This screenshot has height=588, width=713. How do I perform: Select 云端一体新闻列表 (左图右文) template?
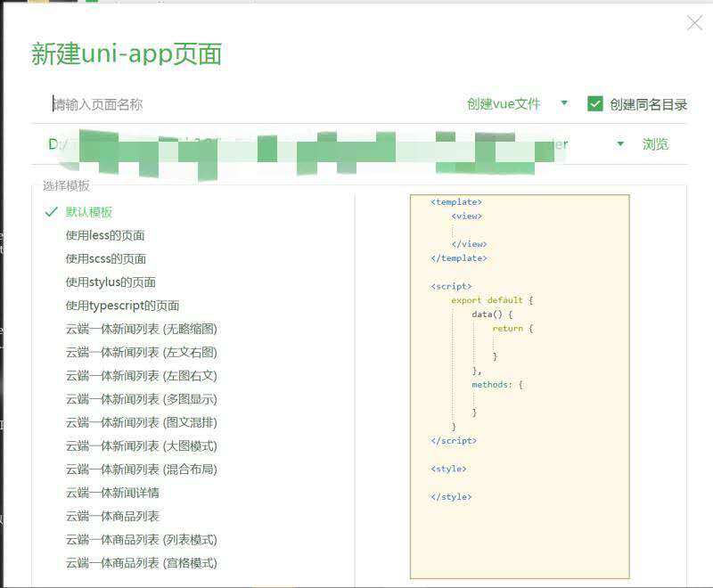click(141, 376)
